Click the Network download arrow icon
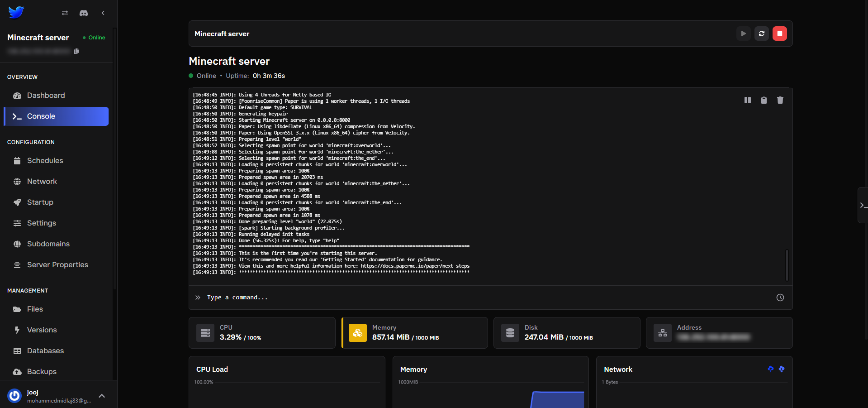868x408 pixels. click(x=782, y=369)
